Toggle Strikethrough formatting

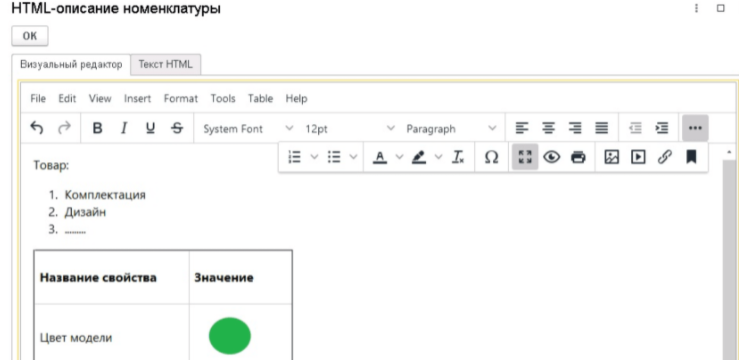click(x=177, y=128)
